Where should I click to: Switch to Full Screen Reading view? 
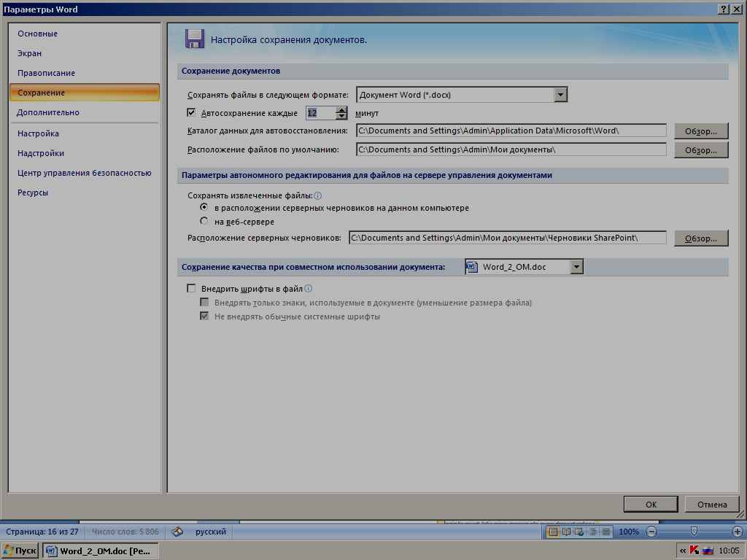566,532
